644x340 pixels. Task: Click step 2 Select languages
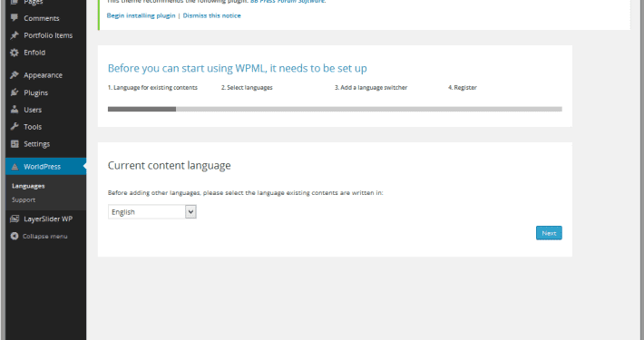[x=247, y=87]
